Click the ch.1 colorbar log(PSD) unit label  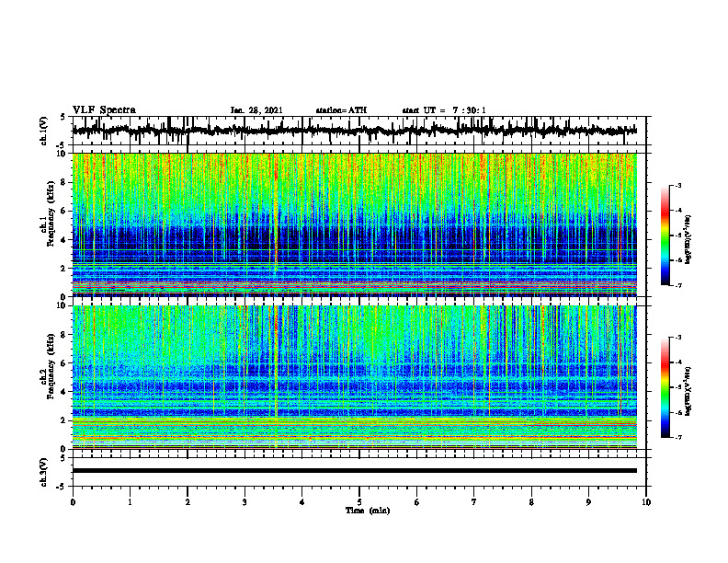(688, 240)
